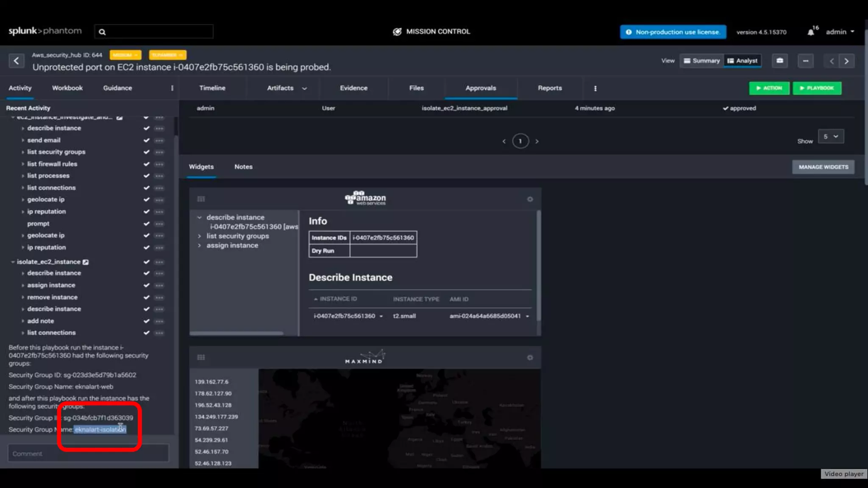Open edit icon next to isolate_ec2_instance

pos(86,262)
